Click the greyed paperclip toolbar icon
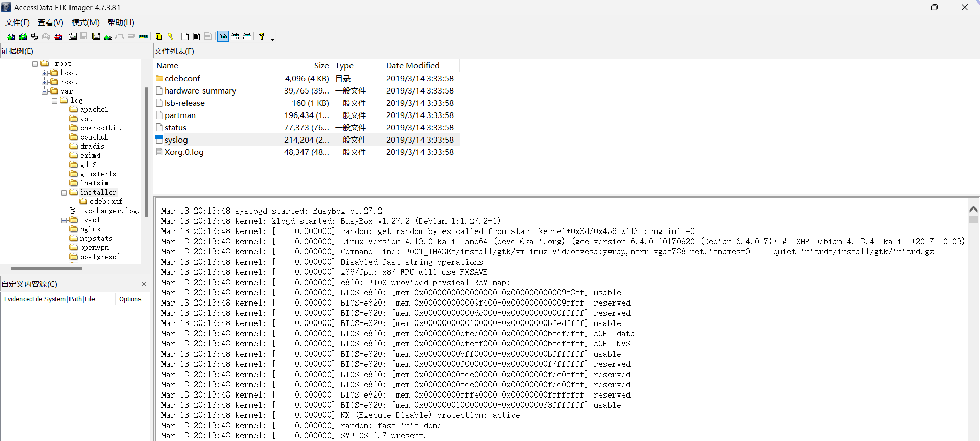This screenshot has height=441, width=980. click(x=131, y=37)
